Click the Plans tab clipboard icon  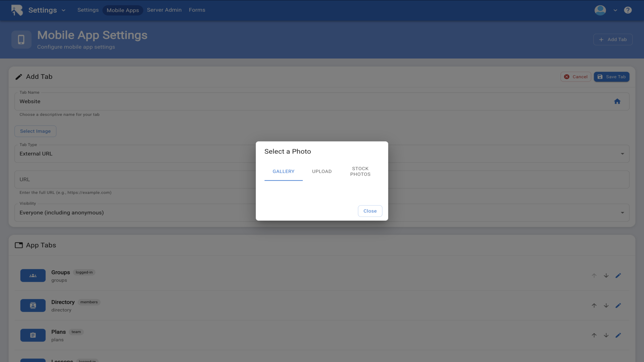click(33, 335)
